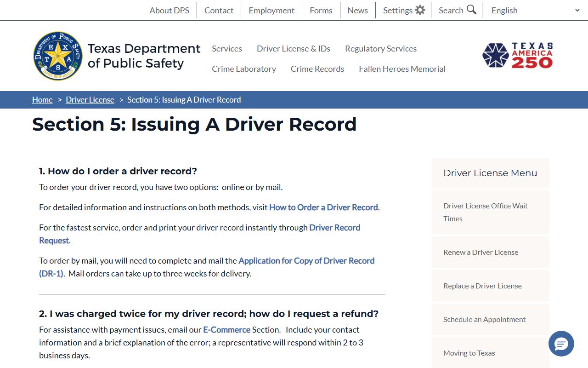The height and width of the screenshot is (368, 588).
Task: Open the Settings gear icon
Action: pyautogui.click(x=420, y=10)
